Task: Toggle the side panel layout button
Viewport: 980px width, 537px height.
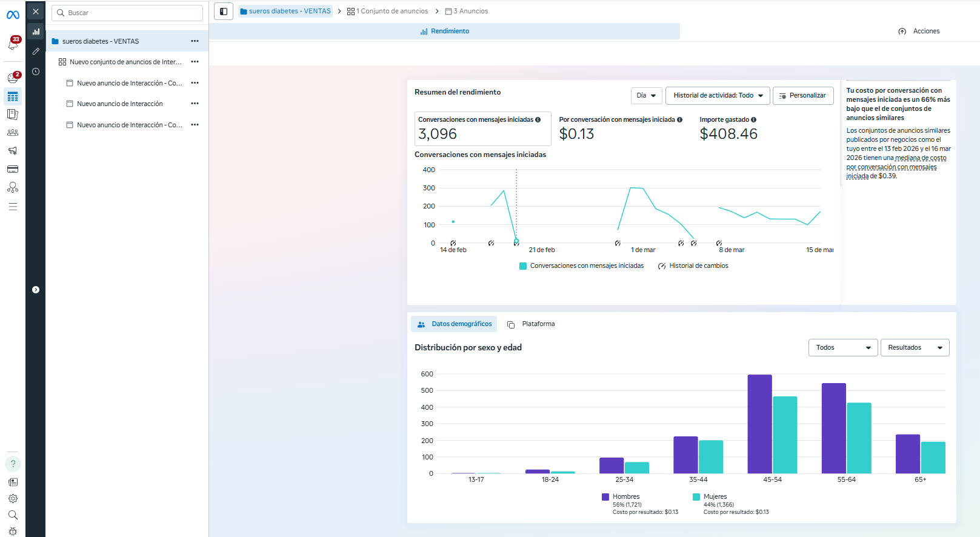Action: [x=224, y=12]
